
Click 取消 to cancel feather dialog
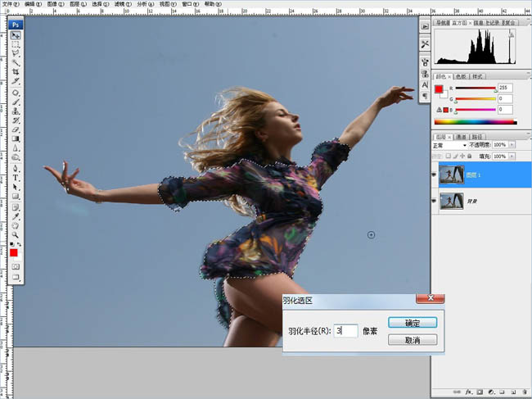click(x=413, y=340)
